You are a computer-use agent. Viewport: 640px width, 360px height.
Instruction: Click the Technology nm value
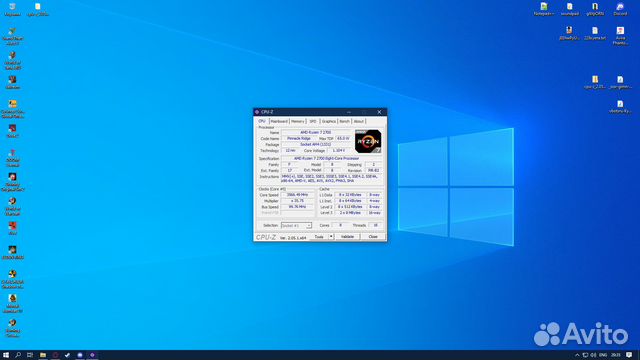290,151
